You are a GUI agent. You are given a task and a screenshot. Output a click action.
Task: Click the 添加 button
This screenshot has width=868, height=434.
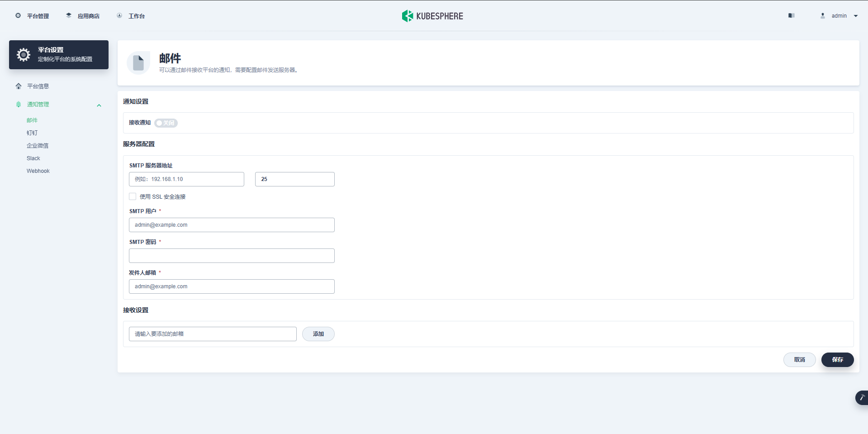[318, 334]
